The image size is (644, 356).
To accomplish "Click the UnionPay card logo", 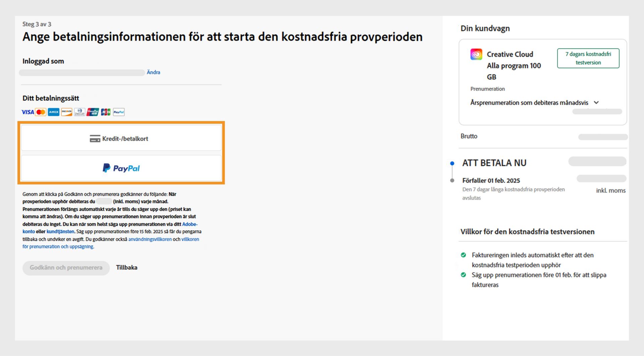I will [x=93, y=112].
